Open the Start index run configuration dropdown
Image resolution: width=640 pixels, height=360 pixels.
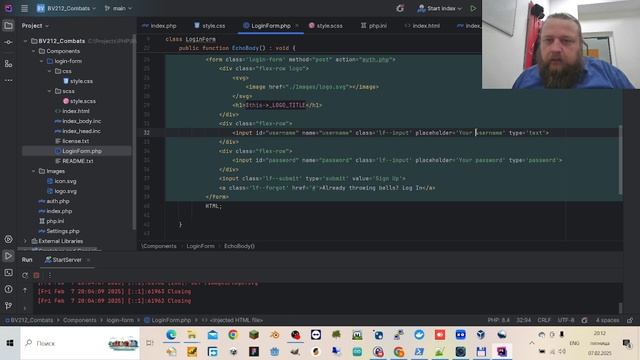(440, 8)
